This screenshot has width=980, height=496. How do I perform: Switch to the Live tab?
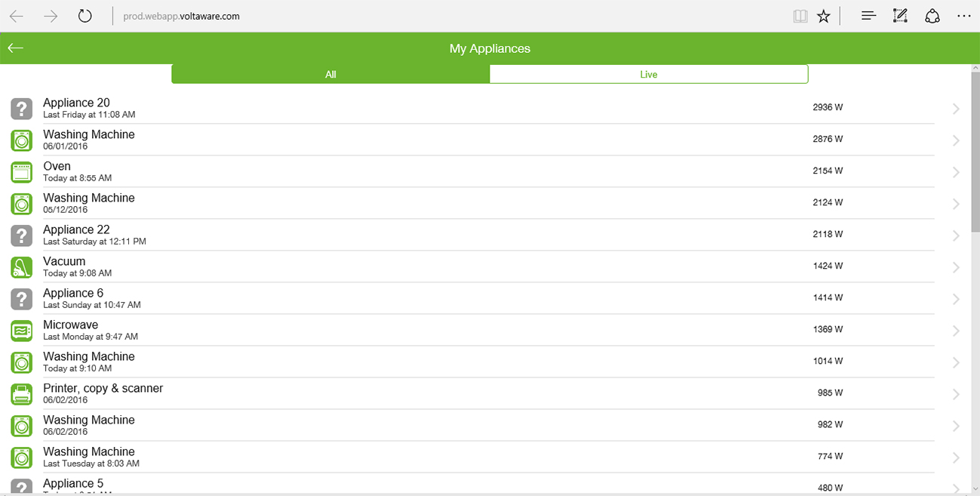[649, 74]
